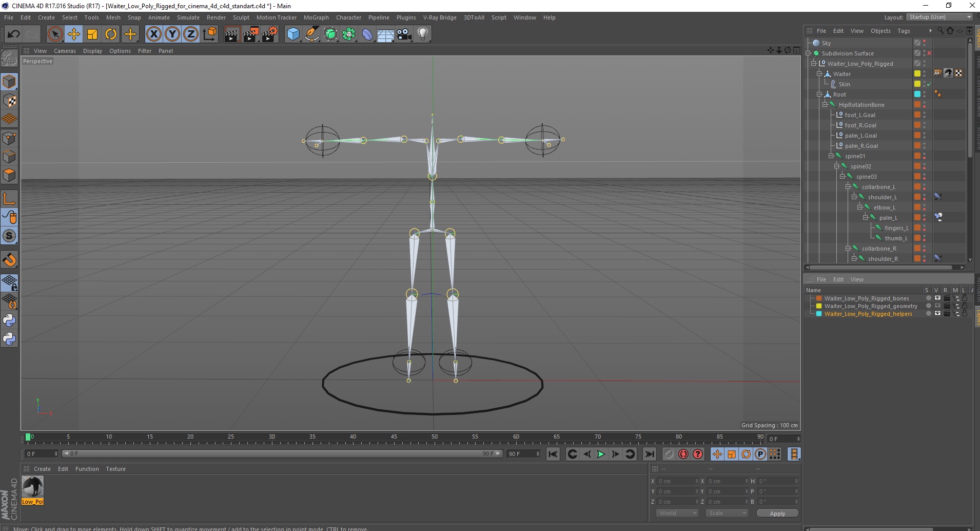
Task: Open the Objects menu in Object Manager
Action: click(880, 31)
